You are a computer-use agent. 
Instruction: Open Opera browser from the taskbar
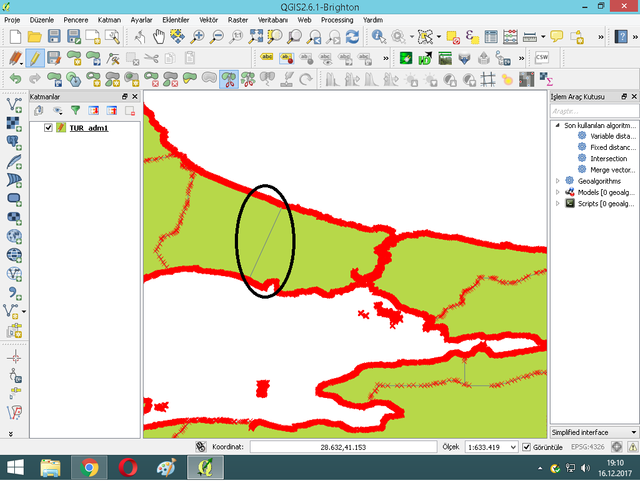[128, 468]
